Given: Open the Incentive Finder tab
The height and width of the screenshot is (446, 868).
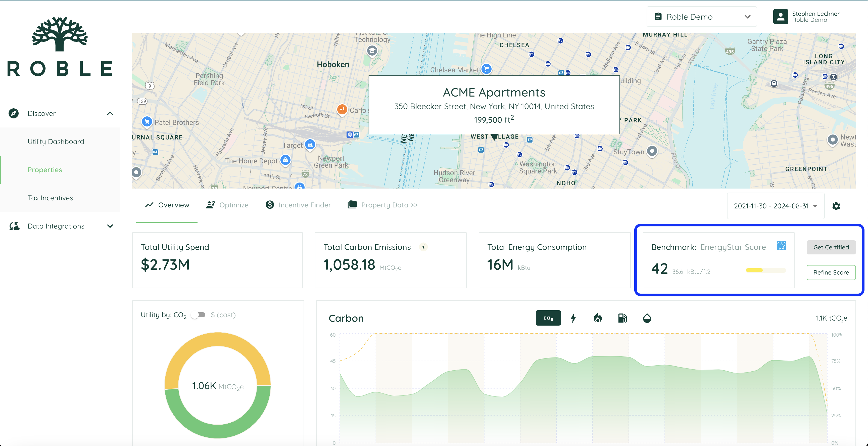Looking at the screenshot, I should [304, 205].
